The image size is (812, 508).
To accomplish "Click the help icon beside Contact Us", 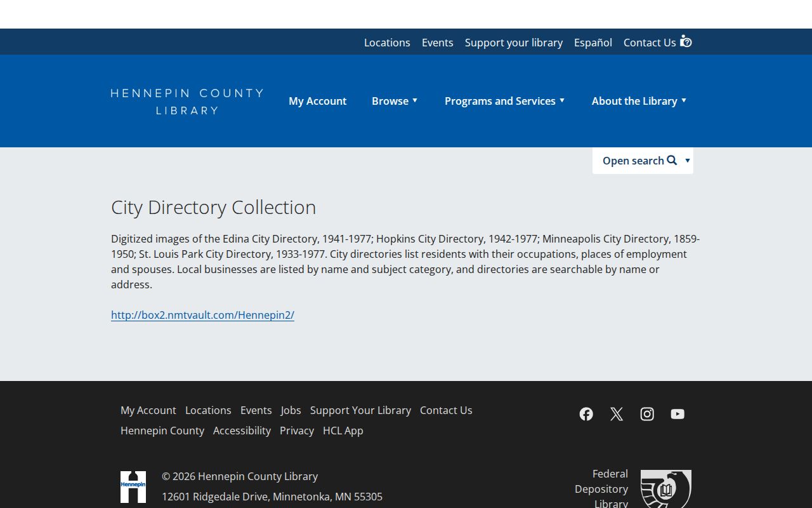I will 686,41.
